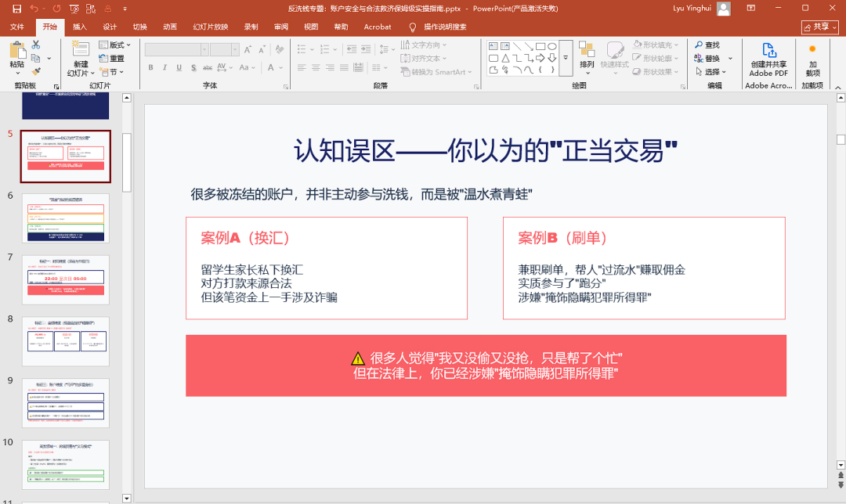Click the 替换 Replace button
The height and width of the screenshot is (504, 846).
(x=707, y=58)
